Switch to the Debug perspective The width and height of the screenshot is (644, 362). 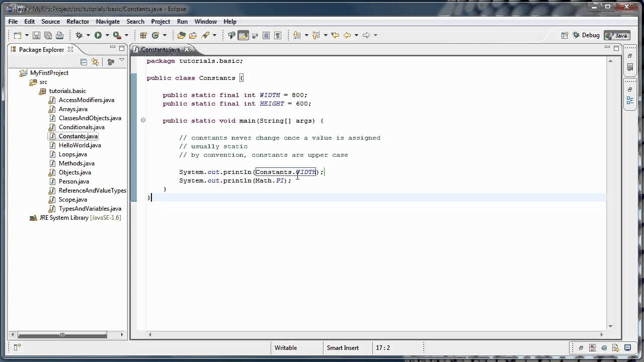[587, 35]
